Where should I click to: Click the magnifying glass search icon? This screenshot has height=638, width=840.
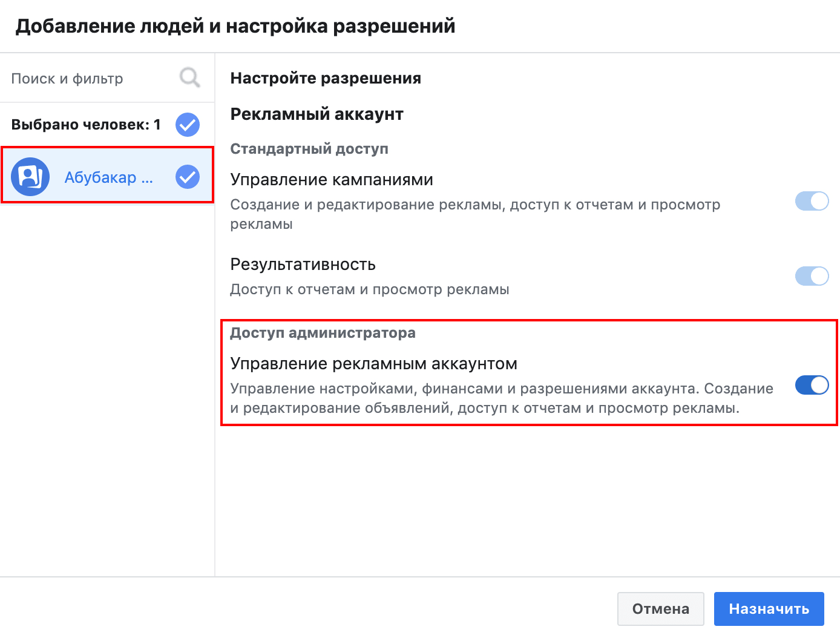pyautogui.click(x=190, y=78)
